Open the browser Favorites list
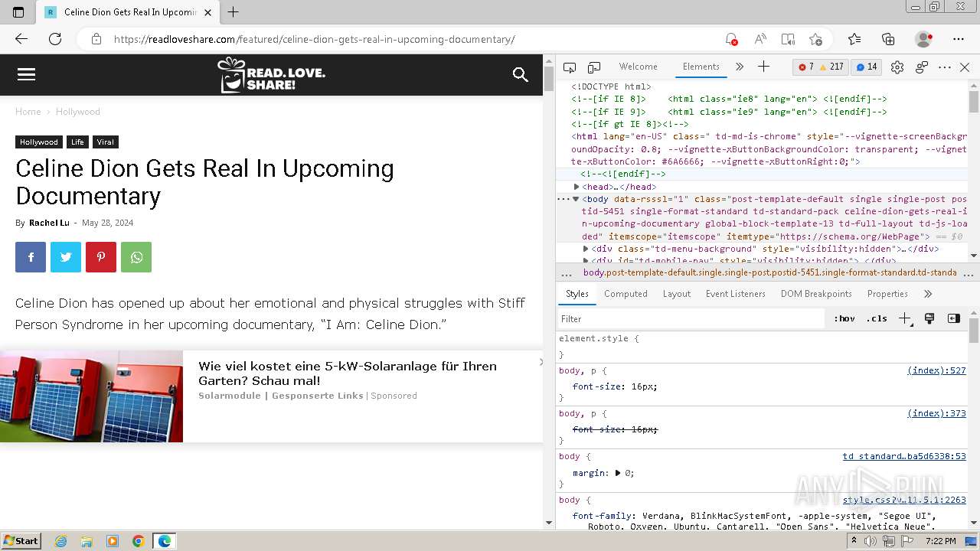The height and width of the screenshot is (551, 980). point(854,39)
